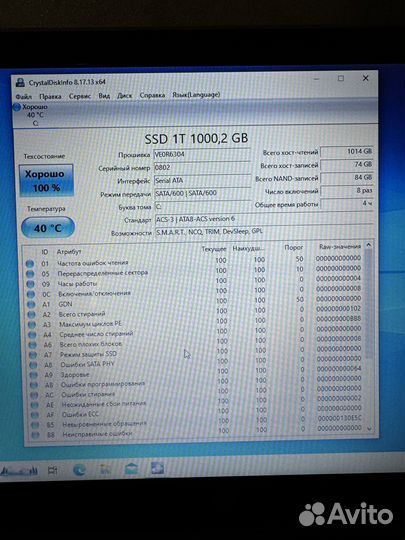Click the Всего NAND-записей value 84 GB
Viewport: 405px width, 540px height.
pos(347,178)
